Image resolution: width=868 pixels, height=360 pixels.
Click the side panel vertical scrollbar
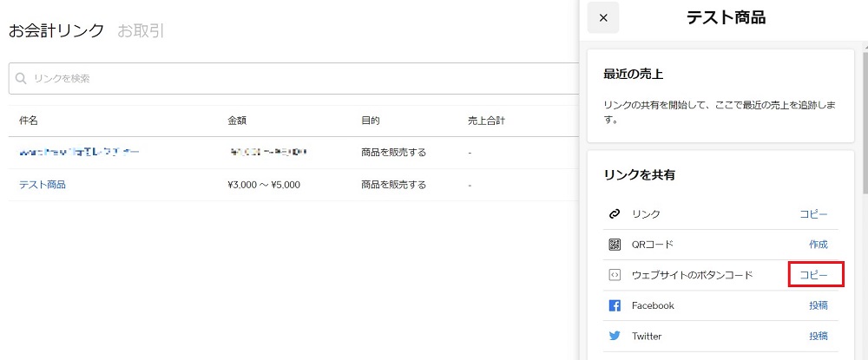864,130
